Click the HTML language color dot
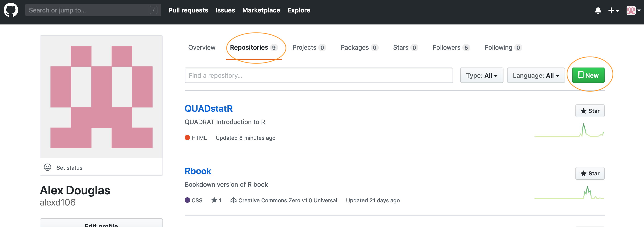Image resolution: width=644 pixels, height=227 pixels. coord(187,138)
